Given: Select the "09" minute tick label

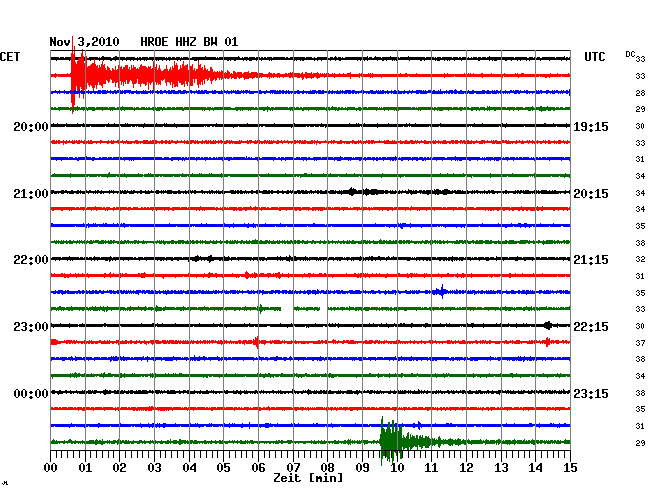Looking at the screenshot, I should (362, 468).
